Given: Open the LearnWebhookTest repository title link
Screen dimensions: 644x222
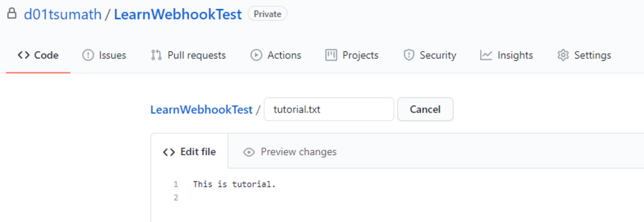Looking at the screenshot, I should [x=178, y=14].
